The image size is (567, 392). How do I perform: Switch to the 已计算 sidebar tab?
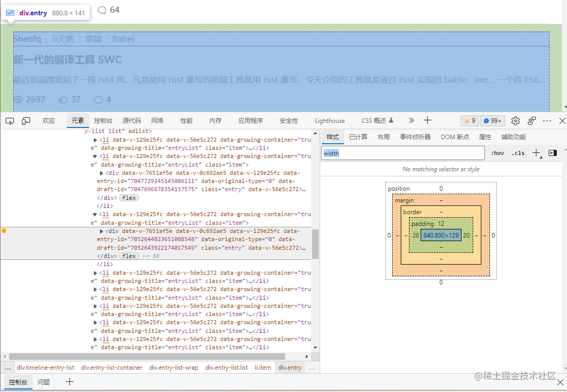click(358, 137)
